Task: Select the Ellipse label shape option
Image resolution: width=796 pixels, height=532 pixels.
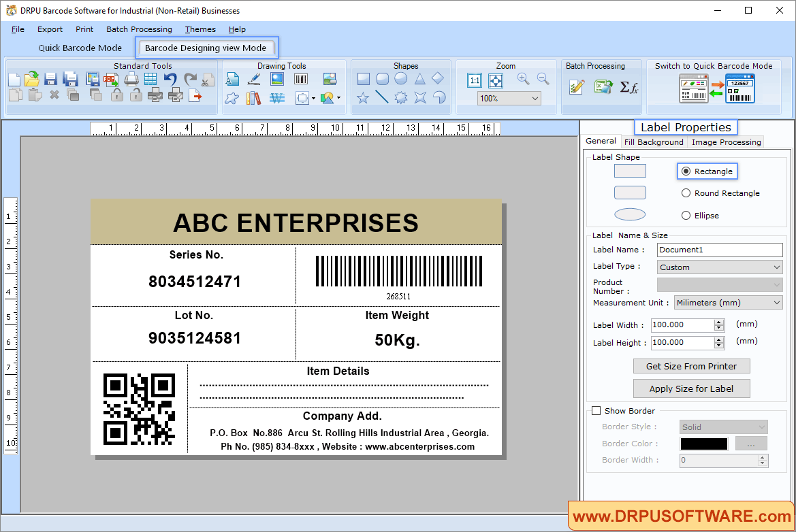Action: pos(686,216)
